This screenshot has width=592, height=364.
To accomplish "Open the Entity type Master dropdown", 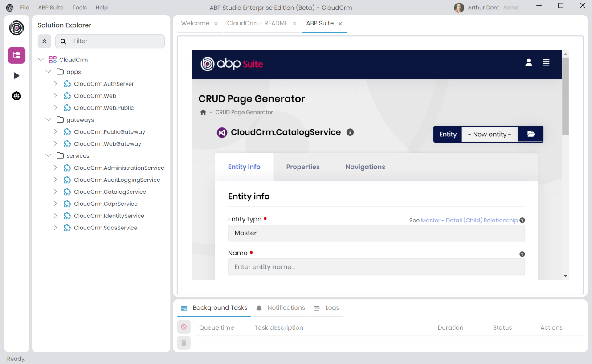I will tap(376, 233).
